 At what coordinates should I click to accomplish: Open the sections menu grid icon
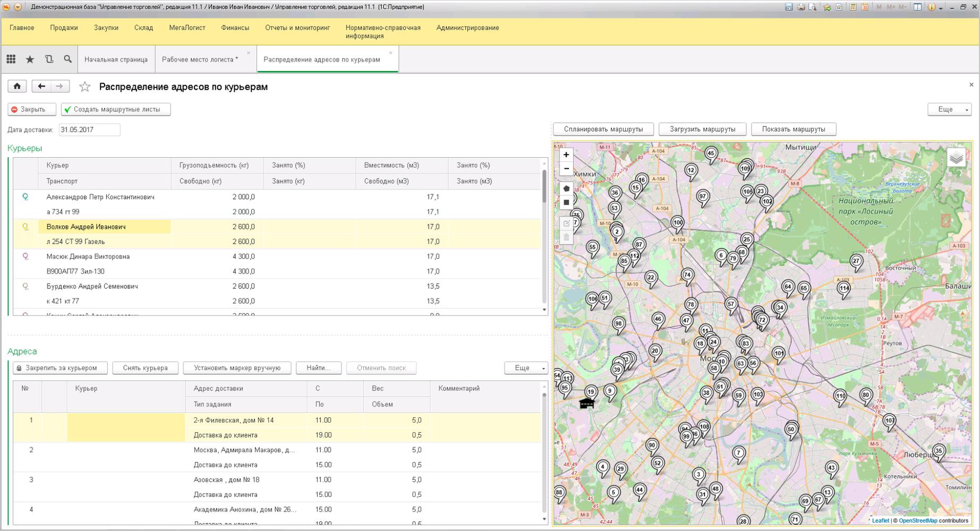tap(11, 59)
